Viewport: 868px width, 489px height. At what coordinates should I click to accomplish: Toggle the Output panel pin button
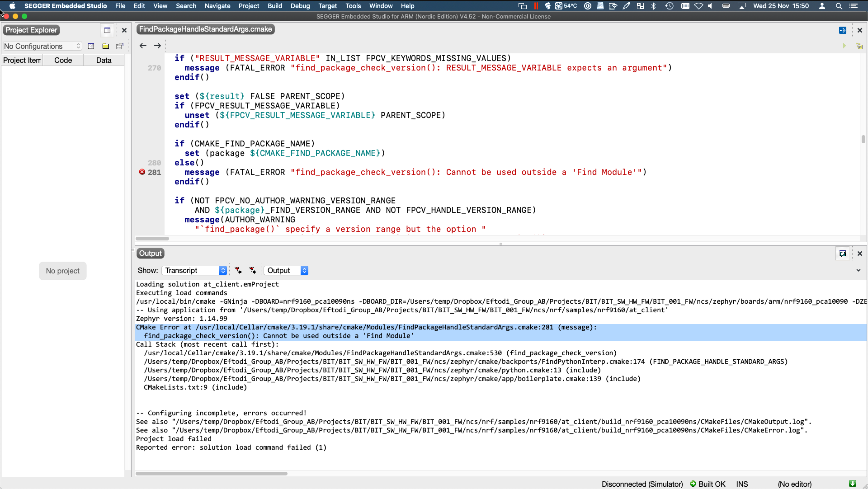[x=843, y=254]
